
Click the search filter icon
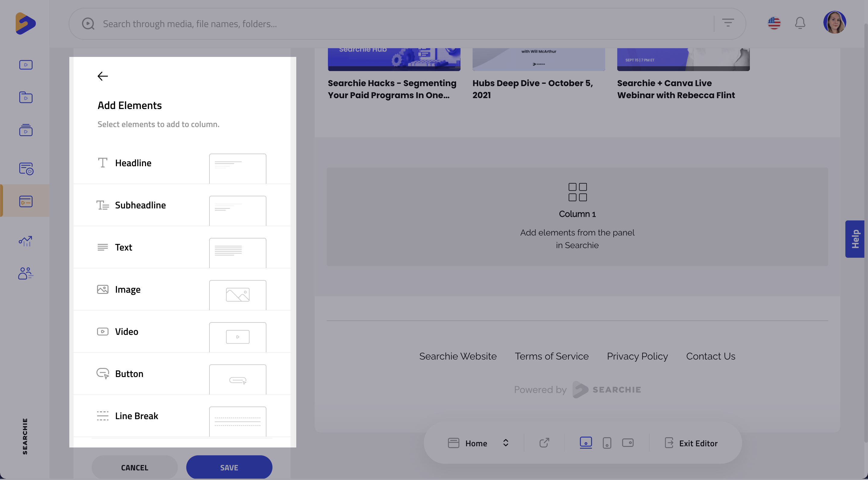point(728,23)
